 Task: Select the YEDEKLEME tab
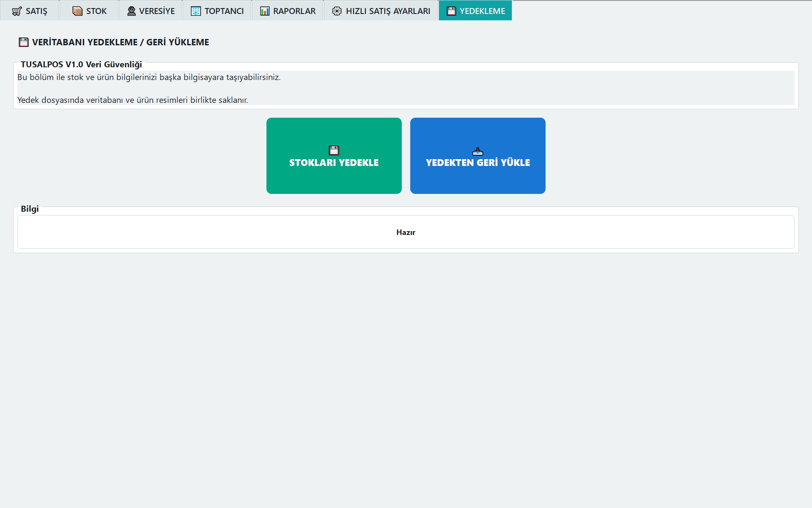coord(475,11)
